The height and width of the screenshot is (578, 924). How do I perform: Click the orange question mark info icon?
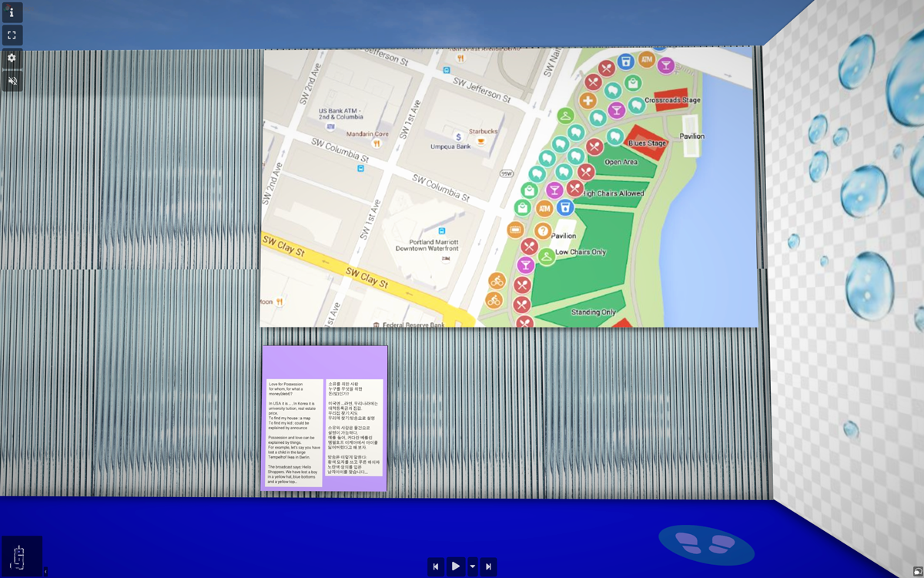543,230
